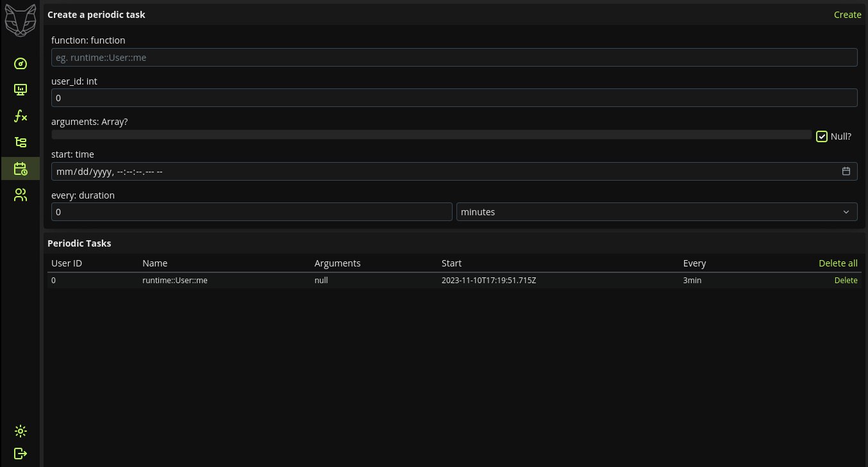Focus the user_id input field

(454, 98)
